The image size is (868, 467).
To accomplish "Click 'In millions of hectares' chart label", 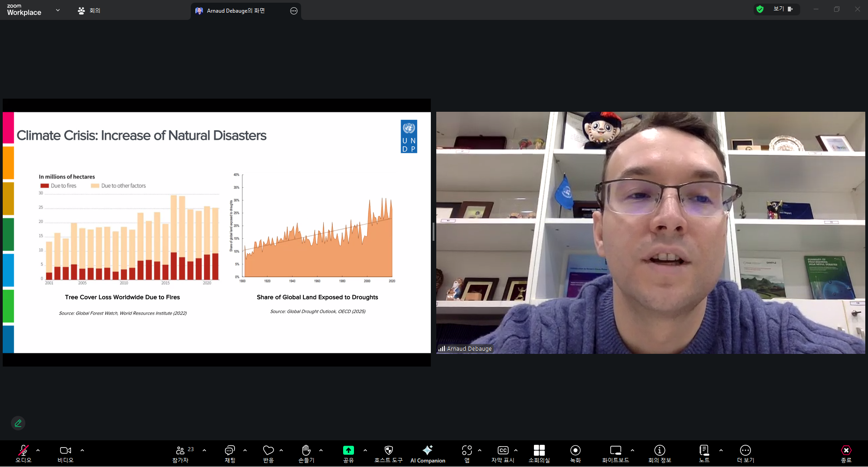I will click(67, 177).
